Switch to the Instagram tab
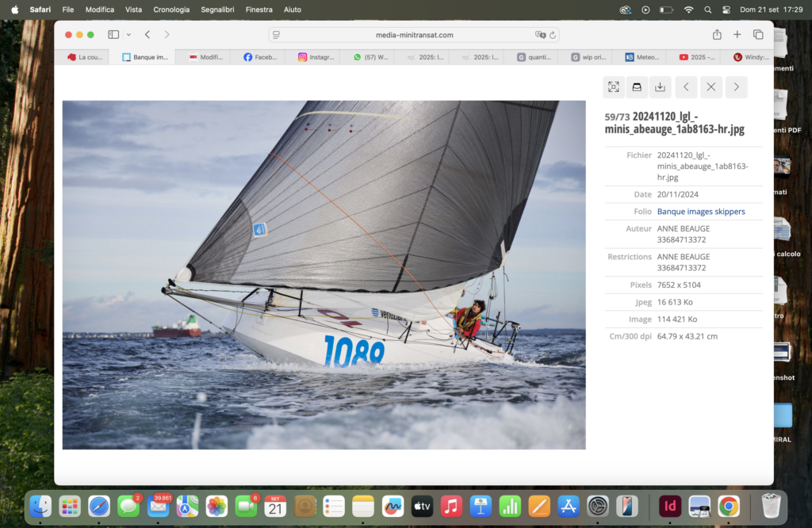The height and width of the screenshot is (528, 812). pos(316,57)
